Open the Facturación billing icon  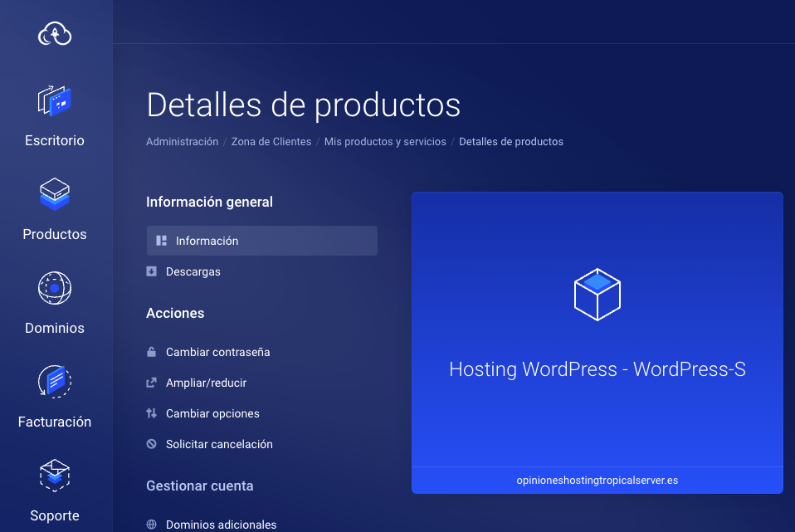coord(55,383)
